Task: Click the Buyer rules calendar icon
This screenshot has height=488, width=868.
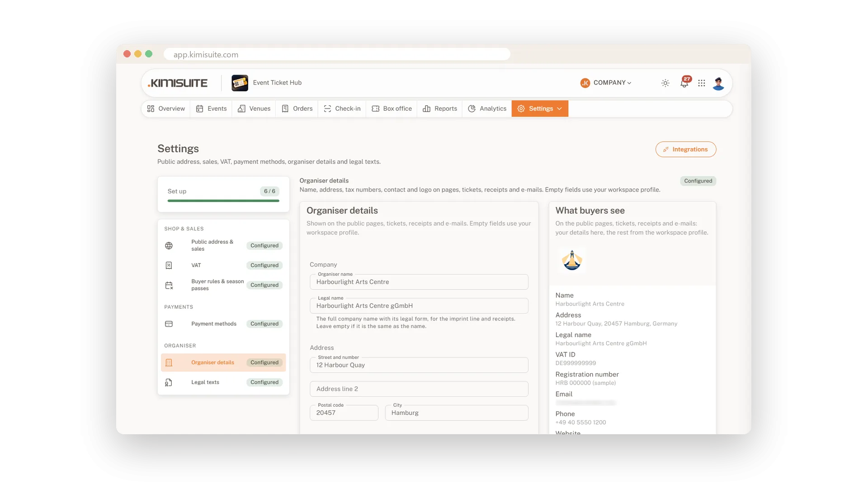Action: point(169,285)
